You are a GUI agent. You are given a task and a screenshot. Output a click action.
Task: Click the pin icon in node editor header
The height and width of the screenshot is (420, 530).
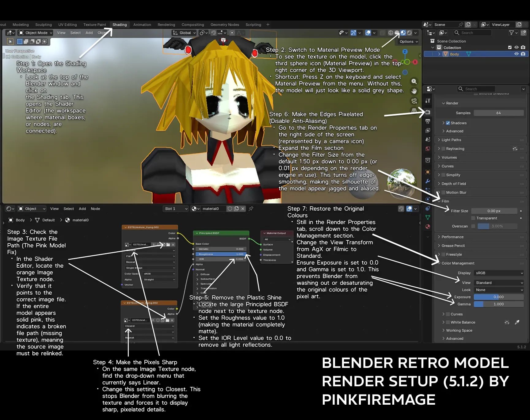coord(251,209)
